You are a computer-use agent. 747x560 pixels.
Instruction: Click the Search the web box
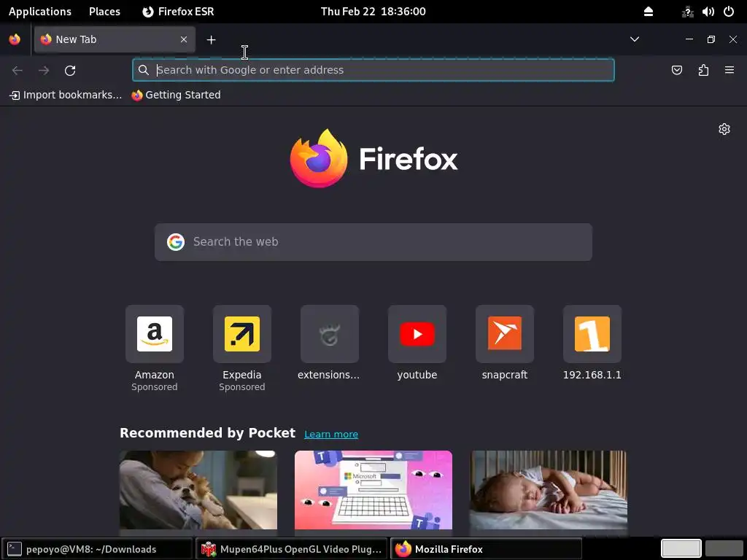tap(373, 242)
